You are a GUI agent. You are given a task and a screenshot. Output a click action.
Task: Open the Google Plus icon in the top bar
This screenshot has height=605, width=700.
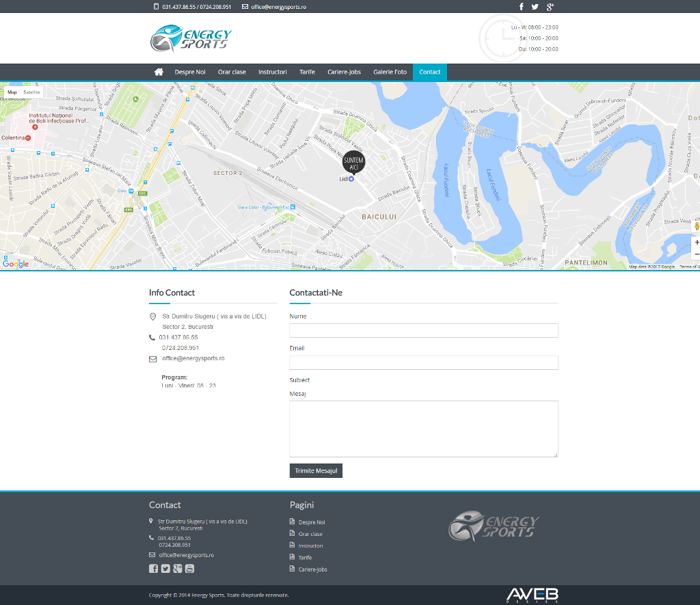pos(550,7)
